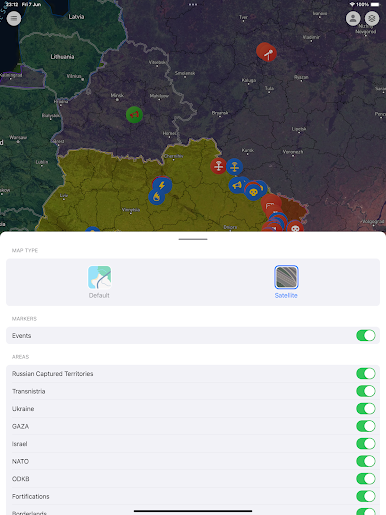Open the user profile icon
Image resolution: width=386 pixels, height=515 pixels.
[353, 18]
